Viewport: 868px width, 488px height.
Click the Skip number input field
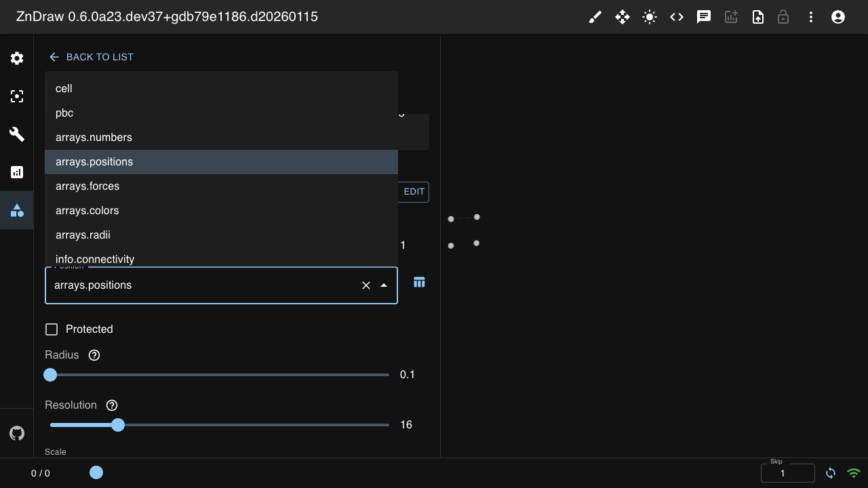tap(788, 473)
